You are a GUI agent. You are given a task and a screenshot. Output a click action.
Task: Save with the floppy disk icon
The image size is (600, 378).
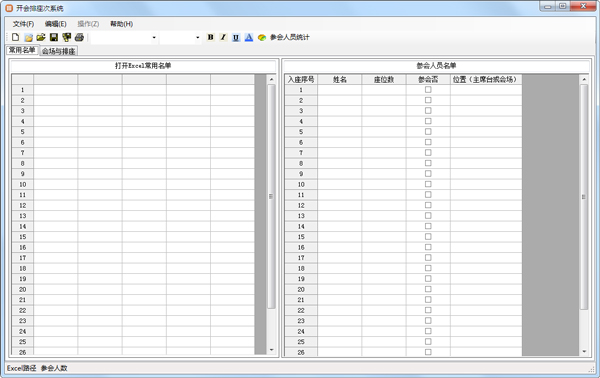[x=54, y=37]
